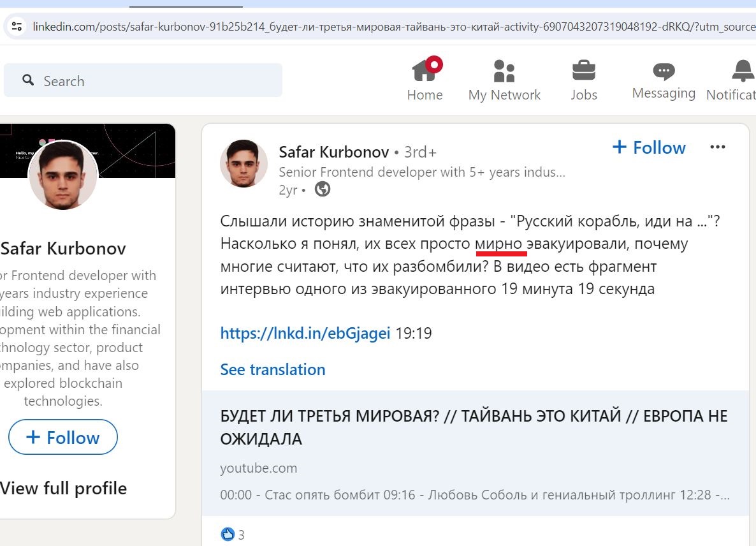Image resolution: width=756 pixels, height=546 pixels.
Task: Click the public visibility globe icon
Action: [323, 189]
